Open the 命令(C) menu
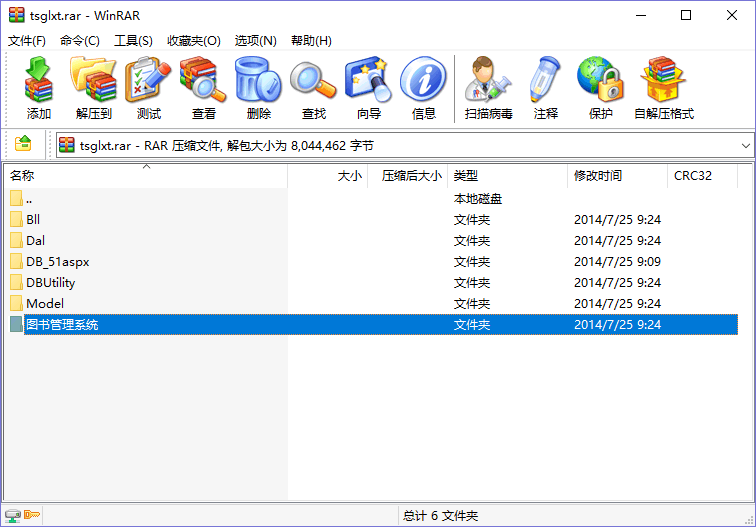Screen dimensions: 756x527 (x=80, y=41)
